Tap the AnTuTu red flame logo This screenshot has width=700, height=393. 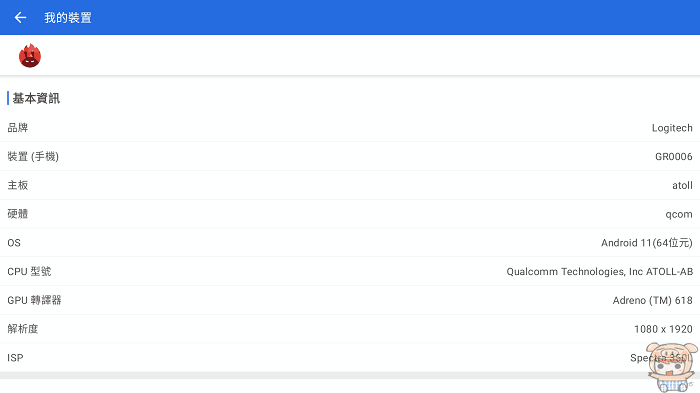[x=30, y=55]
